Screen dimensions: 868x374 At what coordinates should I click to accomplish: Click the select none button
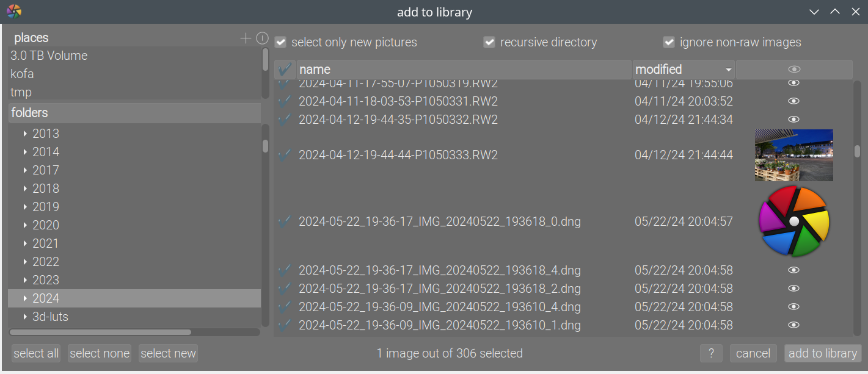pos(100,353)
